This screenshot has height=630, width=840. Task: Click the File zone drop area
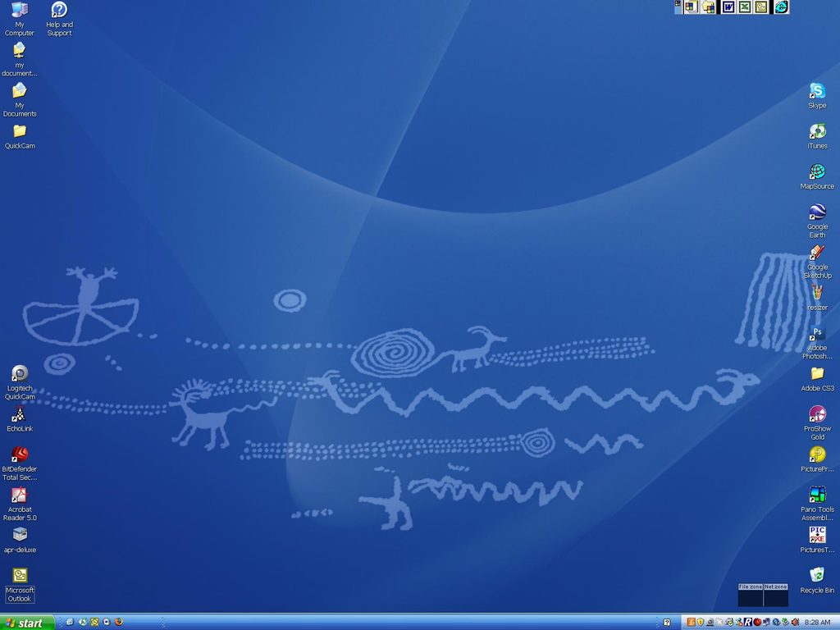pos(751,598)
